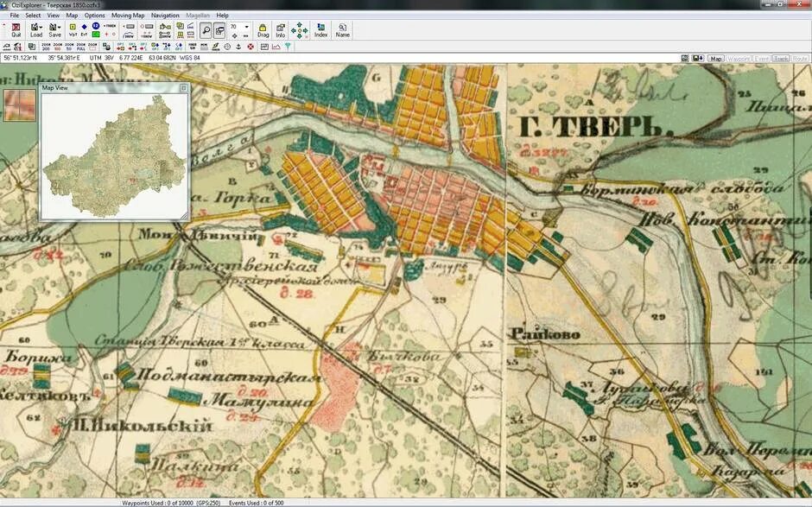Click the WGS 84 datum label

tap(189, 58)
